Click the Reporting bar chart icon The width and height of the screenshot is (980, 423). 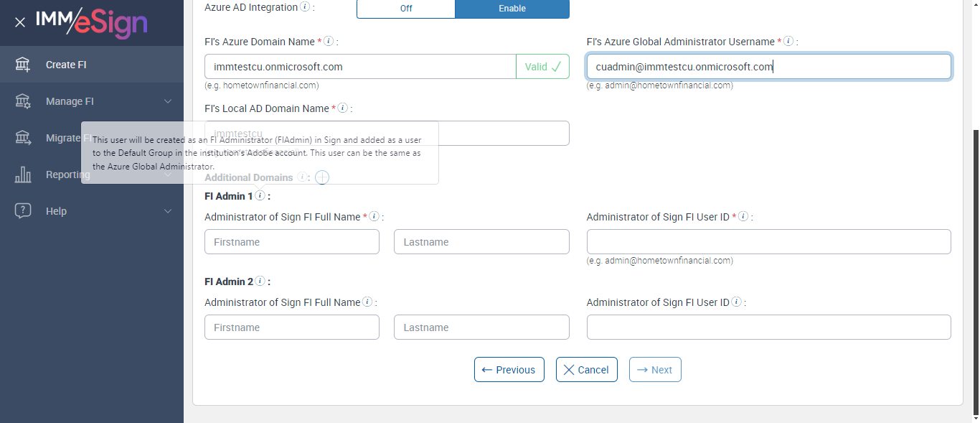click(23, 175)
